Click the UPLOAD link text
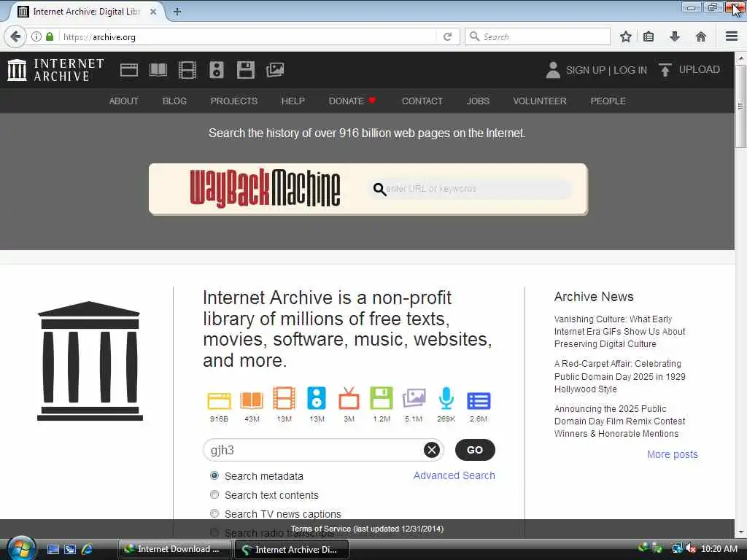 point(699,69)
